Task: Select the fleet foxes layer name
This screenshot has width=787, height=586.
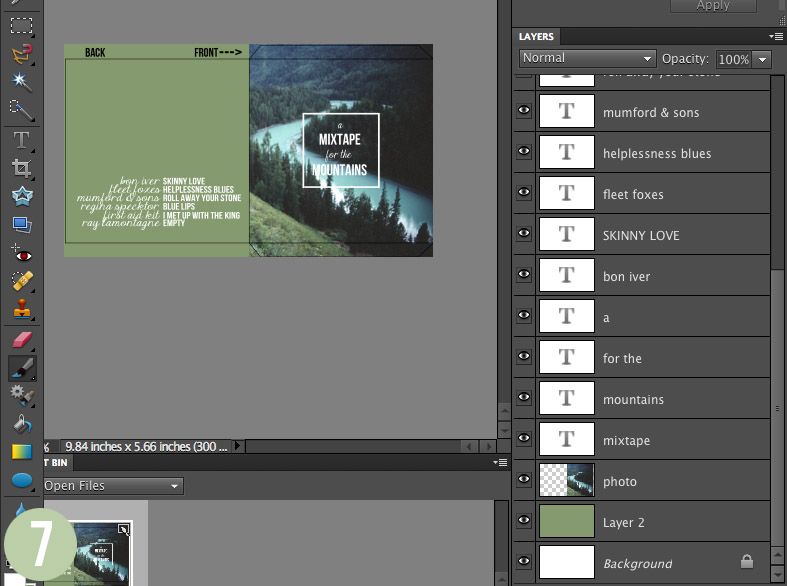Action: pos(633,195)
